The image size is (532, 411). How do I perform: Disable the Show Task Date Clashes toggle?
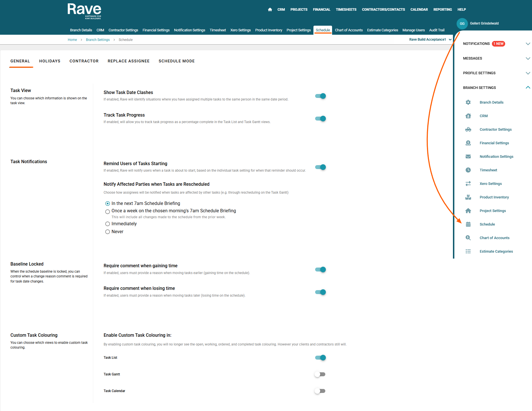coord(320,96)
